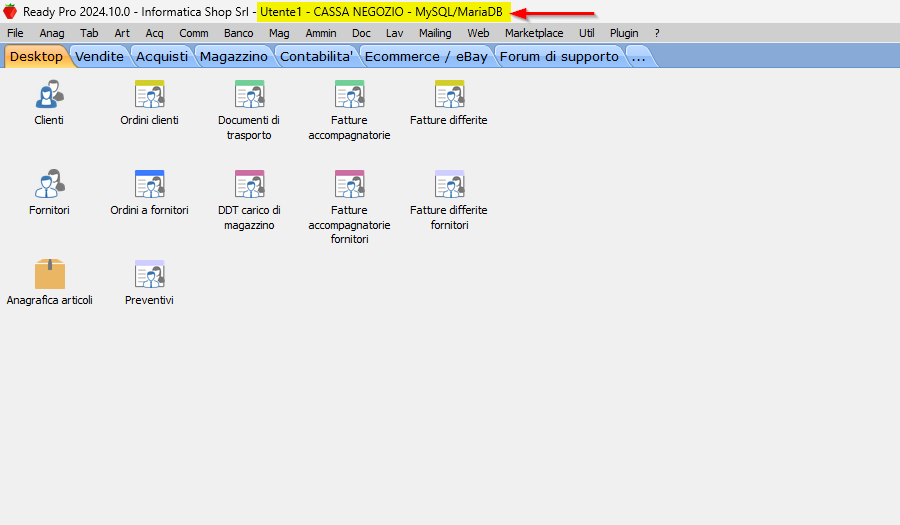Open the Anag menu
The image size is (900, 525).
pyautogui.click(x=52, y=33)
